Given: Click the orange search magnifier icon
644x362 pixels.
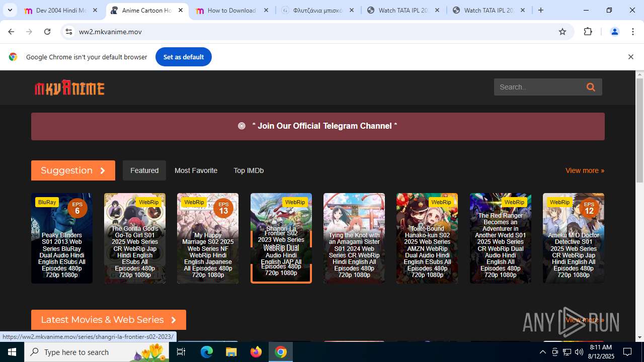Looking at the screenshot, I should tap(591, 87).
